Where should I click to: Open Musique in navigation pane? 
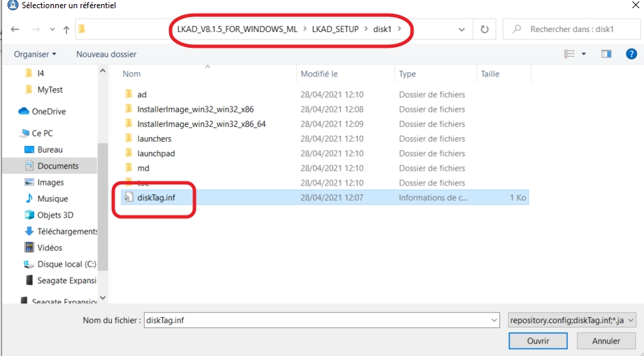pos(53,198)
